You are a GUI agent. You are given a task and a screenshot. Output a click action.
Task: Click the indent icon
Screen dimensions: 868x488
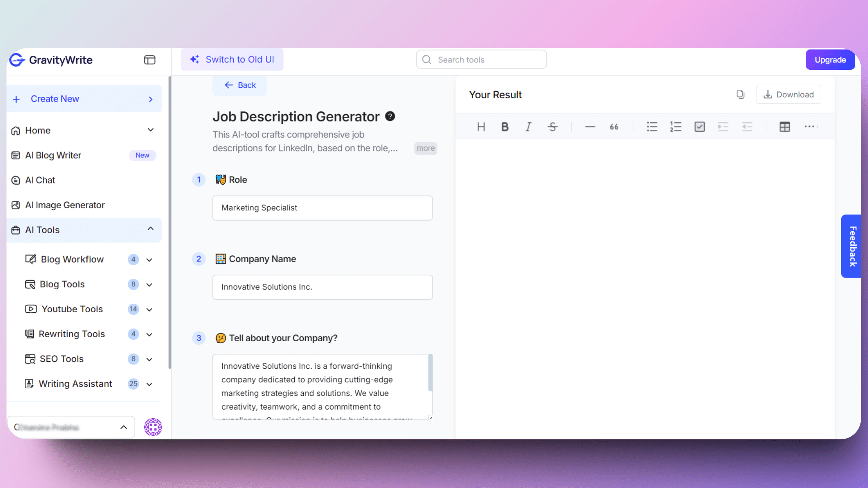[723, 127]
